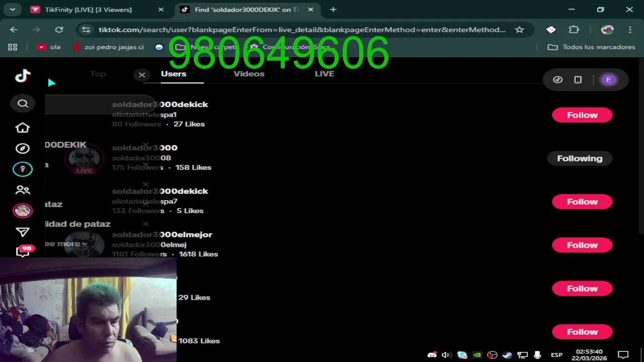Follow the user with 1083 Likes
This screenshot has height=362, width=644.
coord(582,332)
